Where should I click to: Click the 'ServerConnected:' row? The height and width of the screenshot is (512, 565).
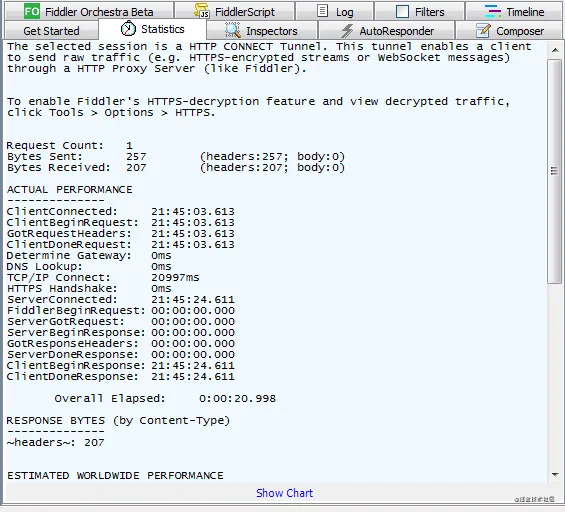[121, 299]
